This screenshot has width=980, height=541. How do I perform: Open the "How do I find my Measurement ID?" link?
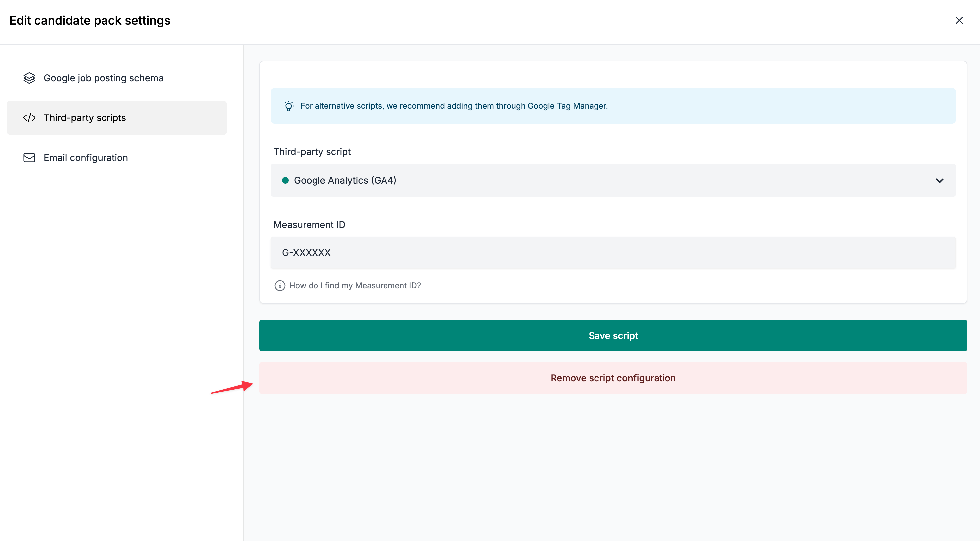[355, 285]
